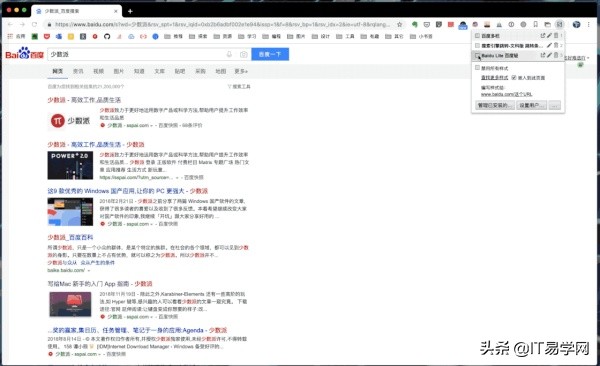Click the browser forward arrow

pos(22,25)
